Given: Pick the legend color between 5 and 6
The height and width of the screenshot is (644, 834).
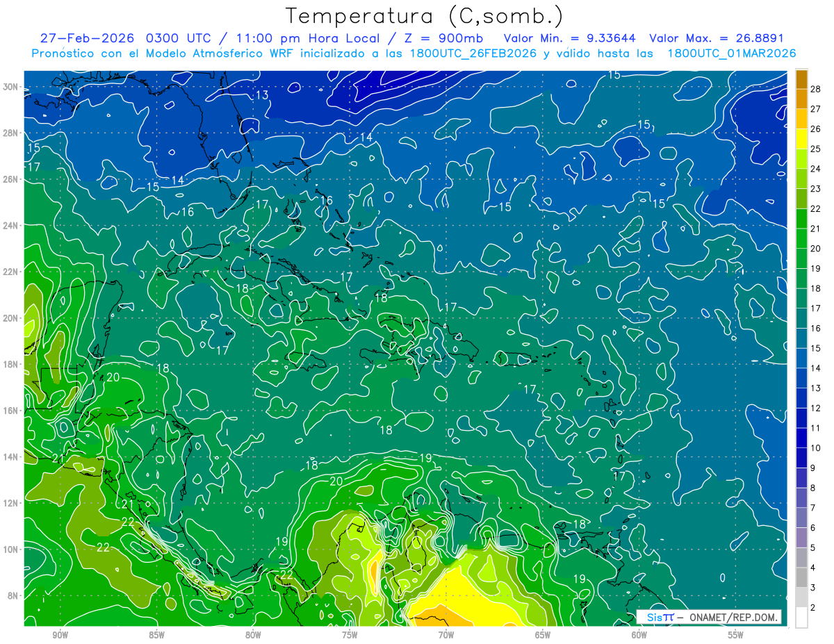Looking at the screenshot, I should [801, 538].
